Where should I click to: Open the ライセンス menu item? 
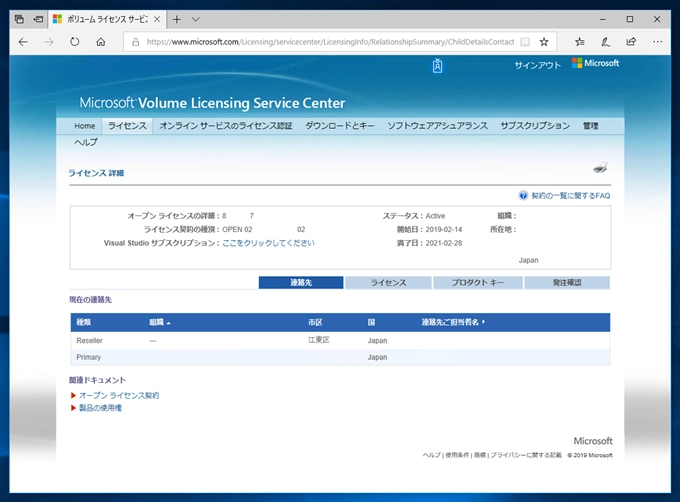coord(127,126)
